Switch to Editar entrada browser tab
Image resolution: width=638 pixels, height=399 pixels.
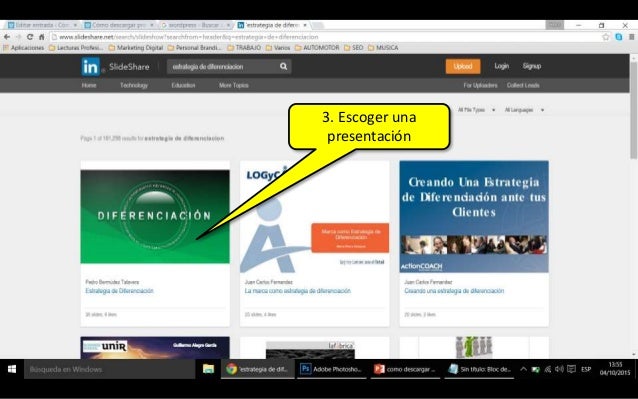42,25
